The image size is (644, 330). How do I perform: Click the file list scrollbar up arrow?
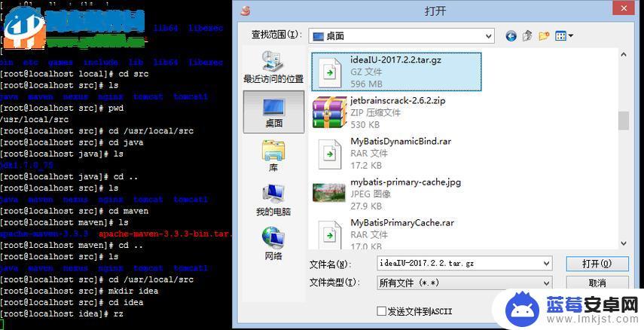624,55
